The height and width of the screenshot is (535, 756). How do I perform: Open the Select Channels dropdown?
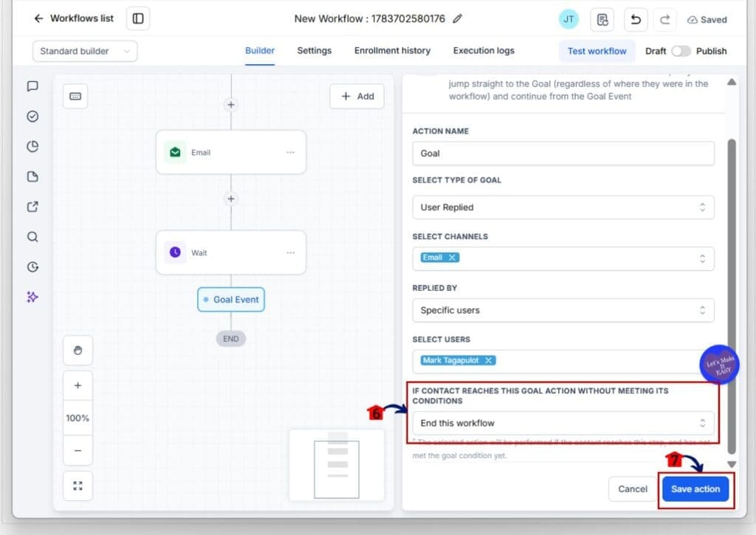pos(563,259)
